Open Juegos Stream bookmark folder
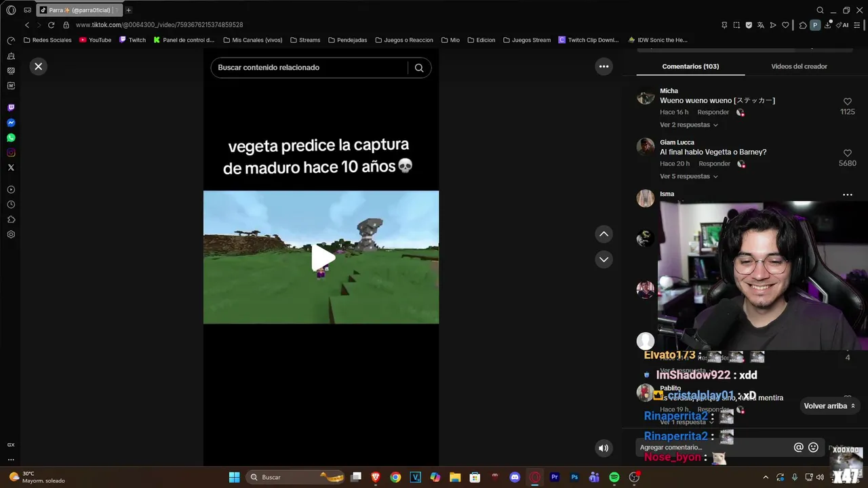This screenshot has width=868, height=488. tap(527, 40)
